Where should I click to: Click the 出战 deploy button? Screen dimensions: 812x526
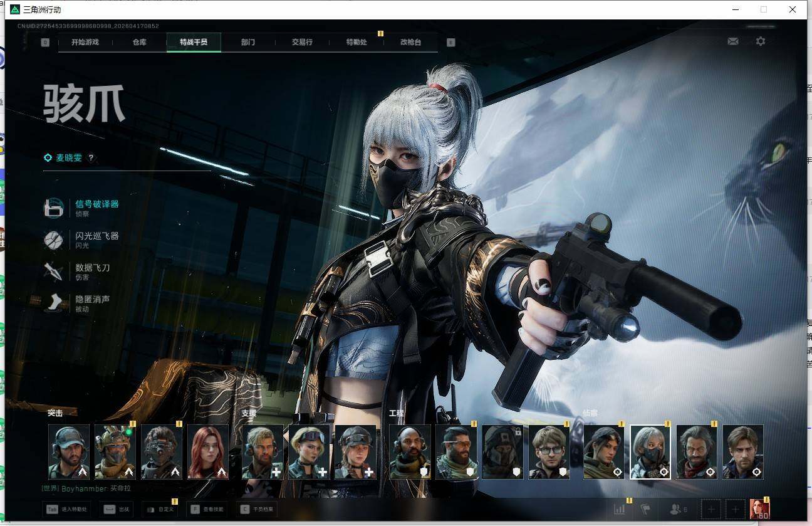coord(118,509)
